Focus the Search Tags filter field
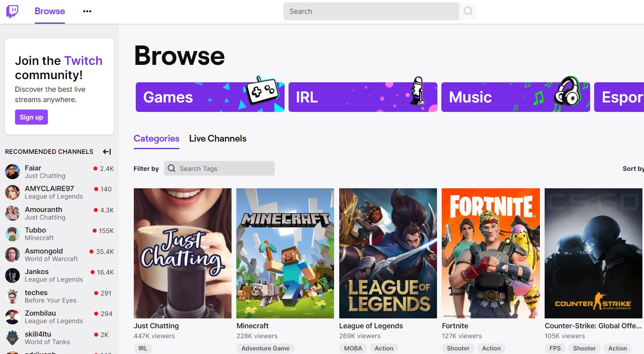The image size is (644, 354). tap(219, 168)
